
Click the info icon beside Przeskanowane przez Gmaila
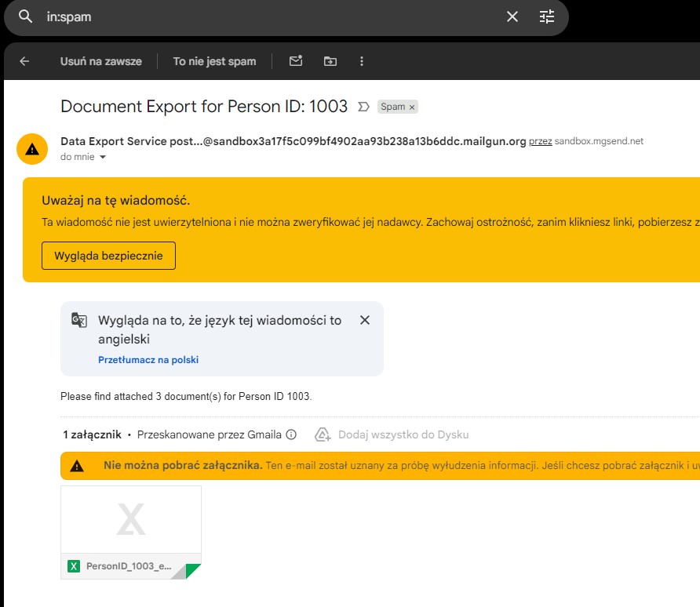tap(291, 434)
